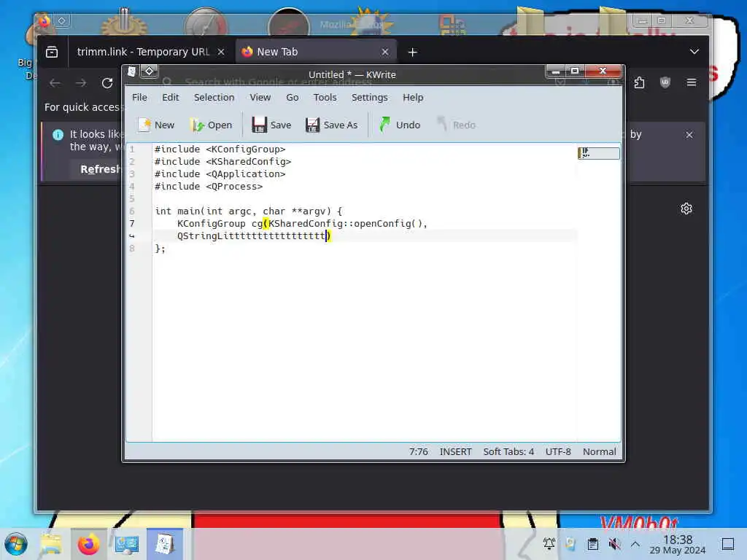Click the line wrap indicator below line 7
Image resolution: width=747 pixels, height=560 pixels.
tap(132, 236)
